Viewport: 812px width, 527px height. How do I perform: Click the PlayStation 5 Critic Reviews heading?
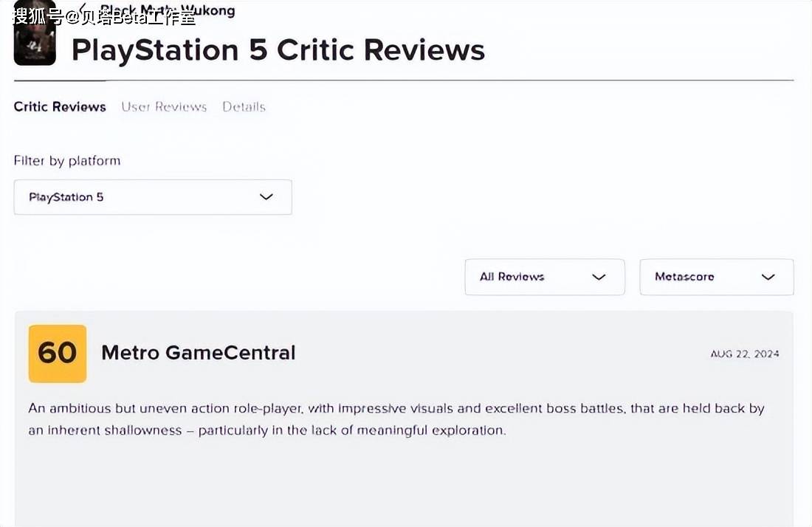pyautogui.click(x=278, y=50)
